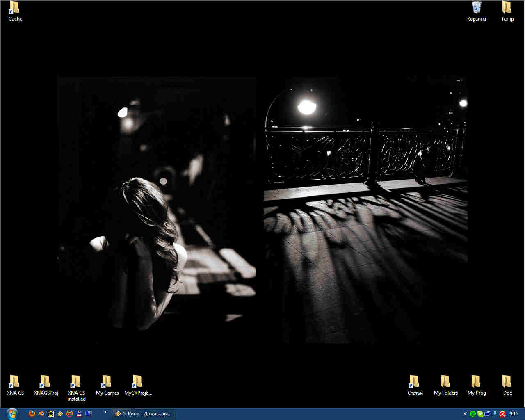The height and width of the screenshot is (420, 525).
Task: Select the Cache folder on desktop
Action: coord(15,11)
